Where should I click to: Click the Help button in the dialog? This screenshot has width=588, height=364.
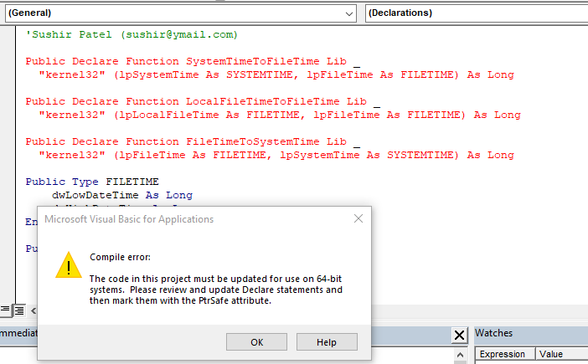point(327,342)
